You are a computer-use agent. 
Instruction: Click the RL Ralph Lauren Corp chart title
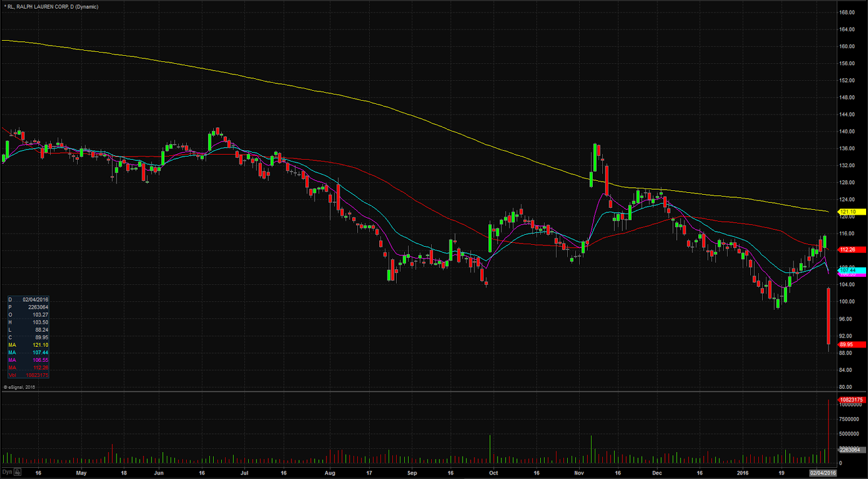pyautogui.click(x=51, y=6)
